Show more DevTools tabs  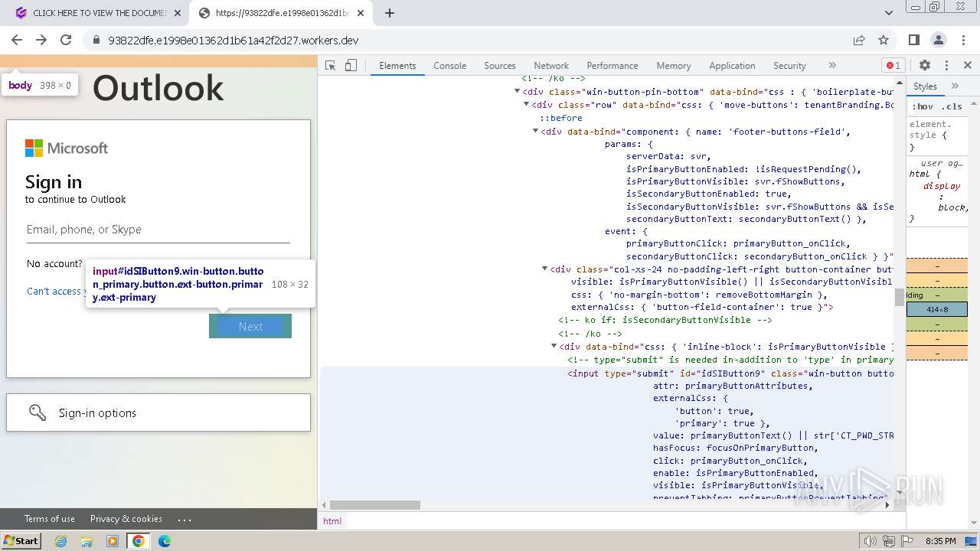click(x=832, y=66)
